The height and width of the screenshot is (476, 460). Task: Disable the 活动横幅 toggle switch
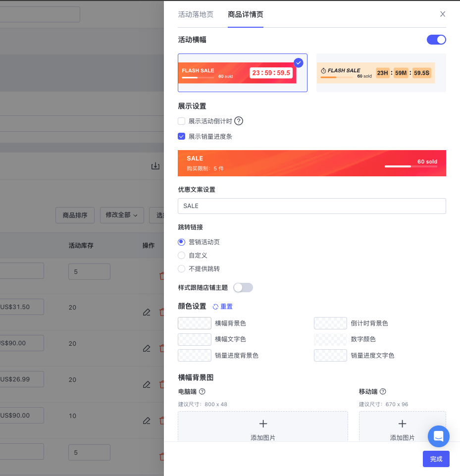point(436,40)
